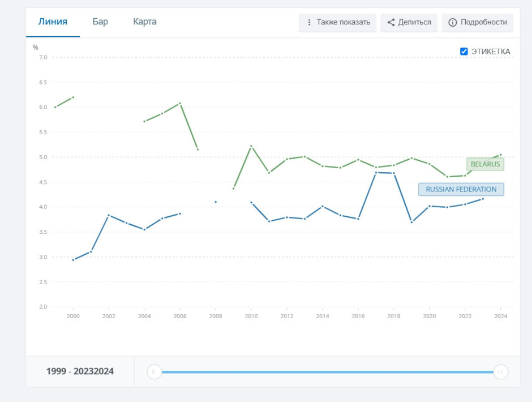Image resolution: width=532 pixels, height=402 pixels.
Task: Click the 1999 - 2023 year range text
Action: 80,371
